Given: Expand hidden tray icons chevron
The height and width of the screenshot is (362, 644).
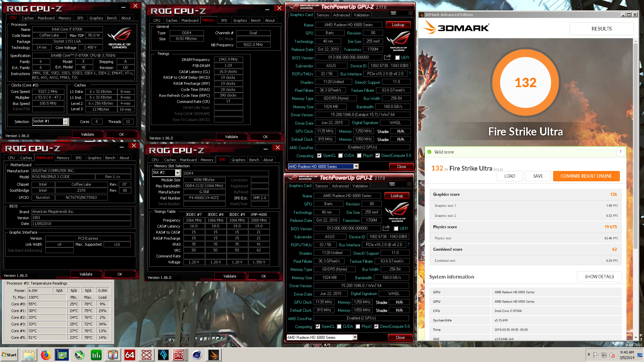Looking at the screenshot, I should (x=589, y=354).
